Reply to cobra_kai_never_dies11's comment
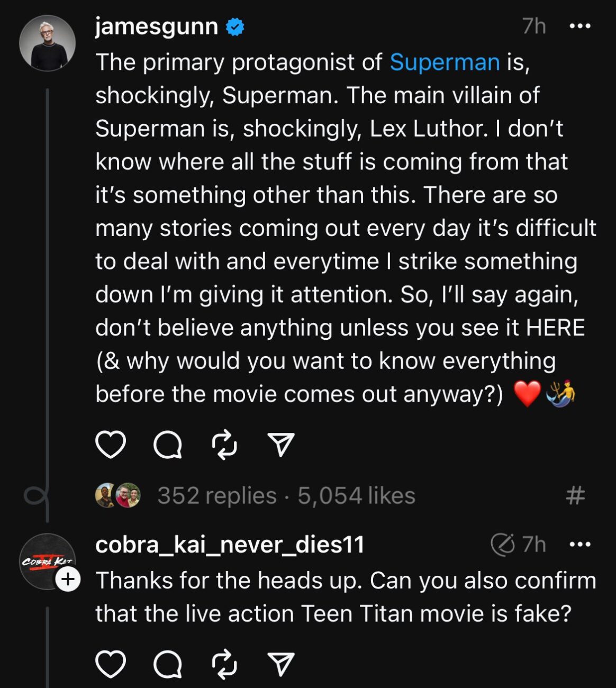Image resolution: width=616 pixels, height=688 pixels. [x=168, y=664]
